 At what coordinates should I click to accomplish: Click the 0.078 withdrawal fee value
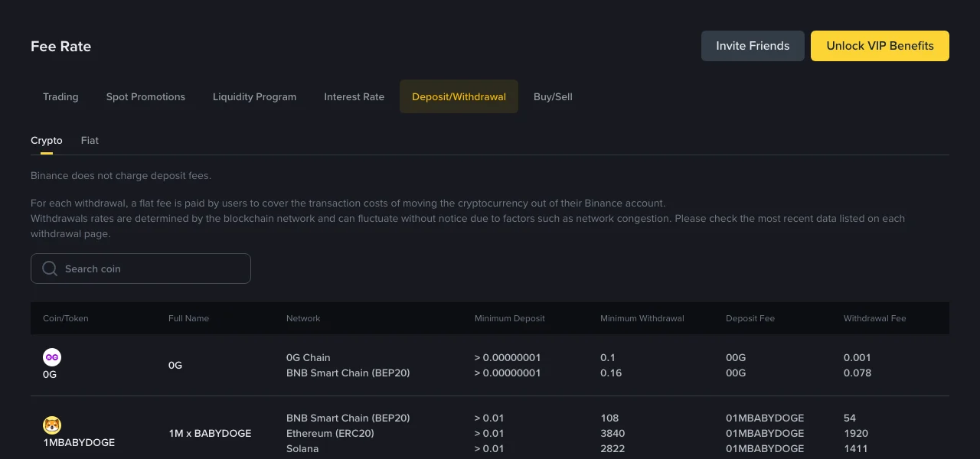857,373
